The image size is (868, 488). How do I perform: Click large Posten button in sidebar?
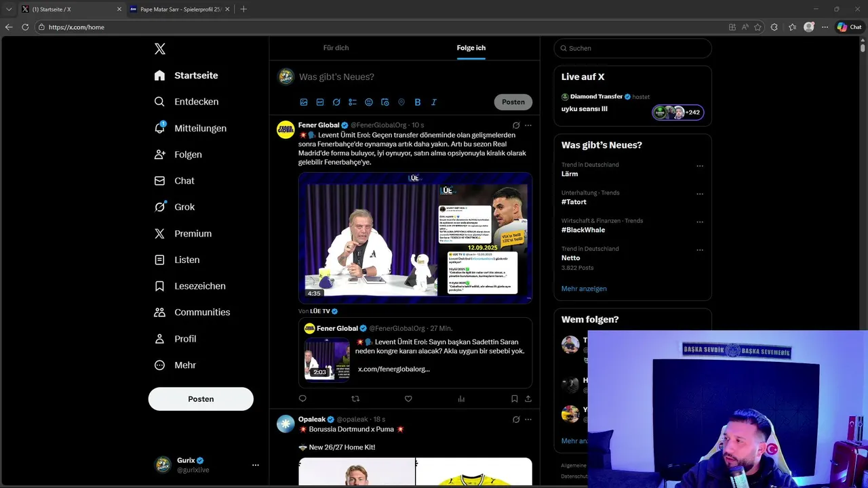pos(201,399)
